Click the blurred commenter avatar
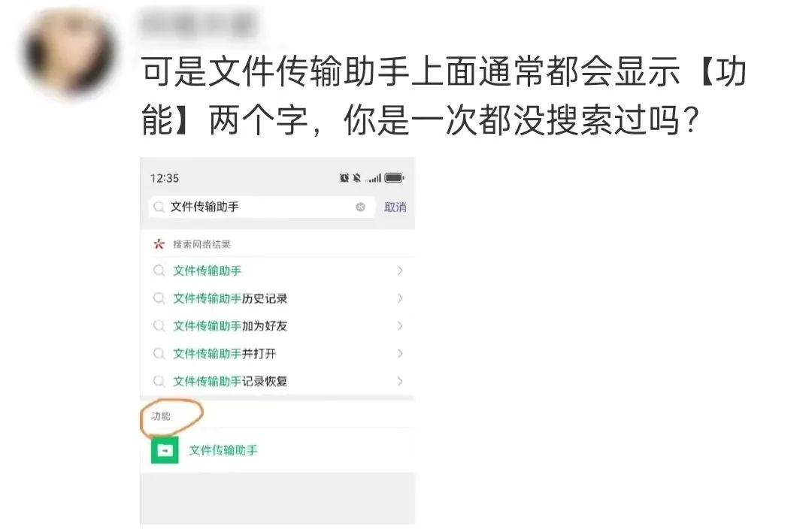 69,53
